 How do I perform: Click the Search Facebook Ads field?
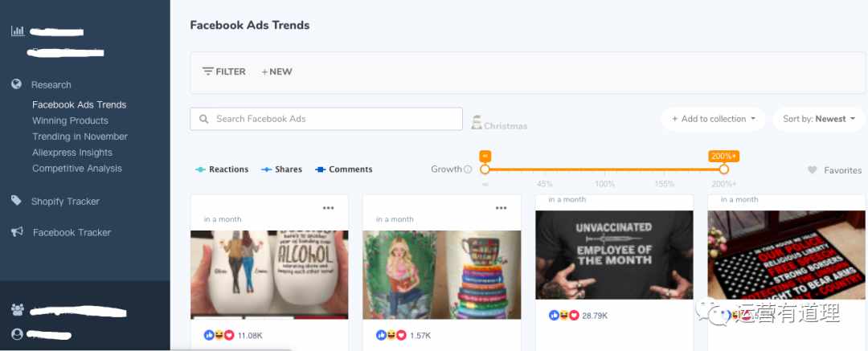pyautogui.click(x=326, y=119)
